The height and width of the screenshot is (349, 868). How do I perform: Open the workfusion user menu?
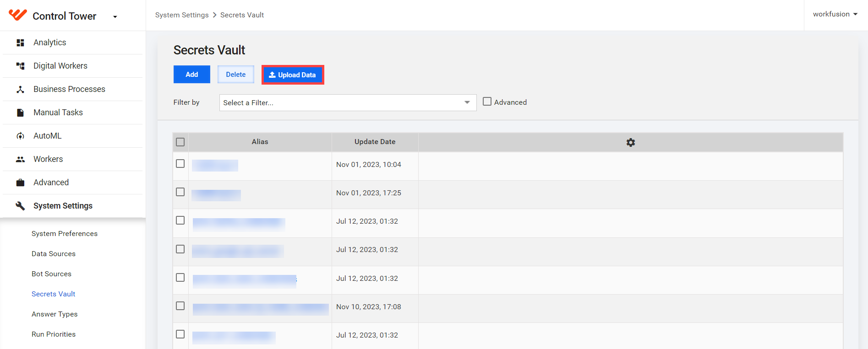pyautogui.click(x=835, y=14)
